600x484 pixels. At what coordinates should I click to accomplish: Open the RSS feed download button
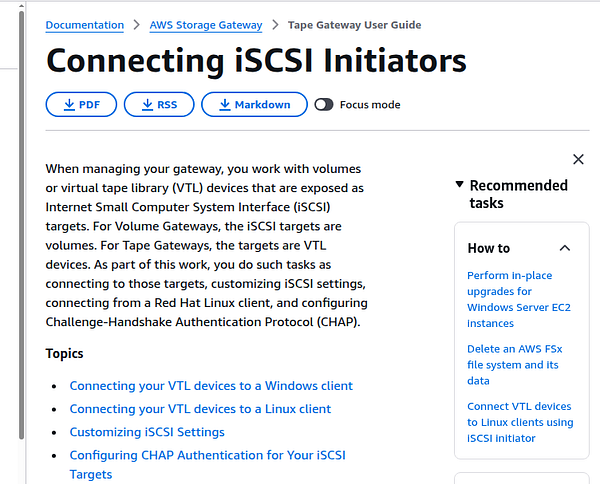pyautogui.click(x=159, y=104)
